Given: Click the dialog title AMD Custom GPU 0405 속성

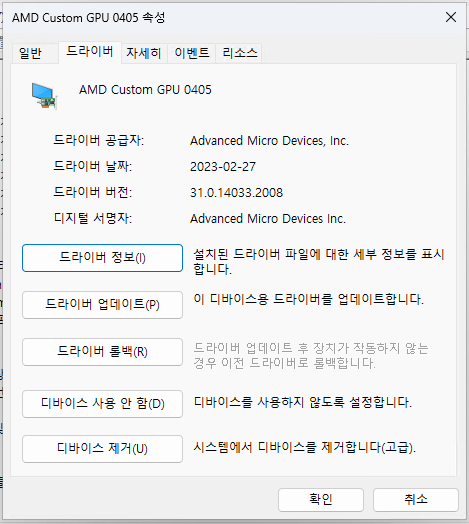Looking at the screenshot, I should point(88,18).
